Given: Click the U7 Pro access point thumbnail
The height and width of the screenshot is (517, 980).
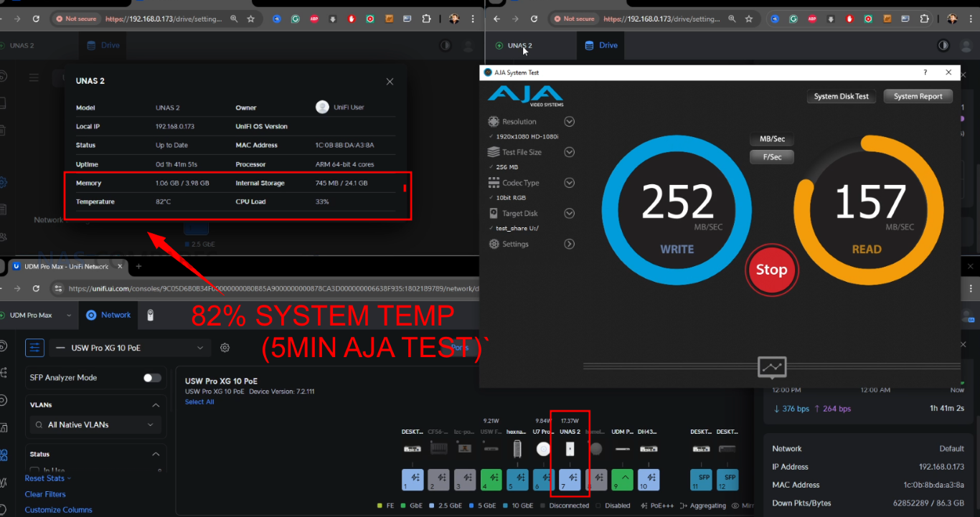Looking at the screenshot, I should coord(544,449).
